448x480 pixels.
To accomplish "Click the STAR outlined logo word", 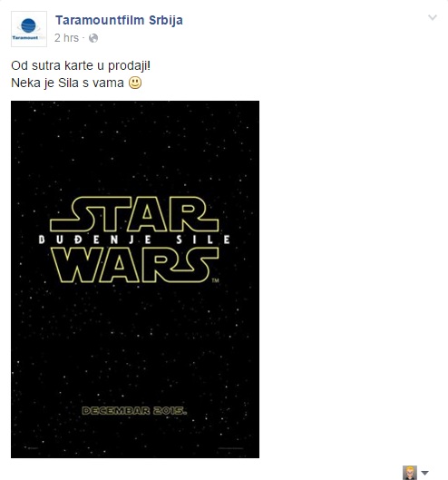I will [x=134, y=214].
